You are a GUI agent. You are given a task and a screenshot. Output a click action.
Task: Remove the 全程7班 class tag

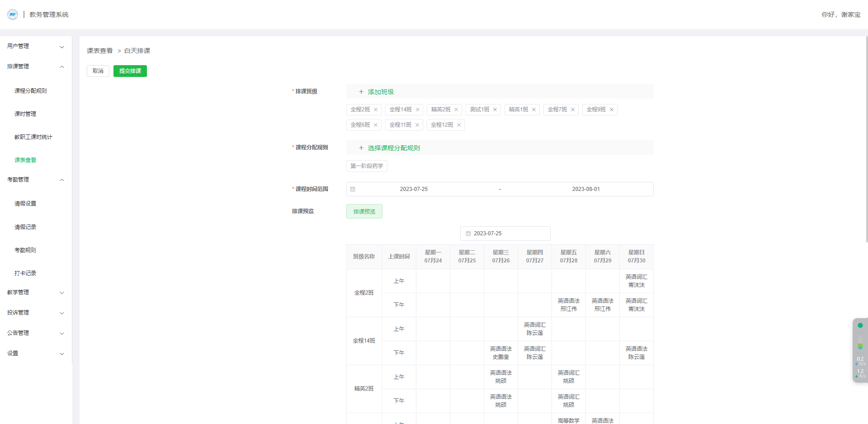click(x=573, y=110)
